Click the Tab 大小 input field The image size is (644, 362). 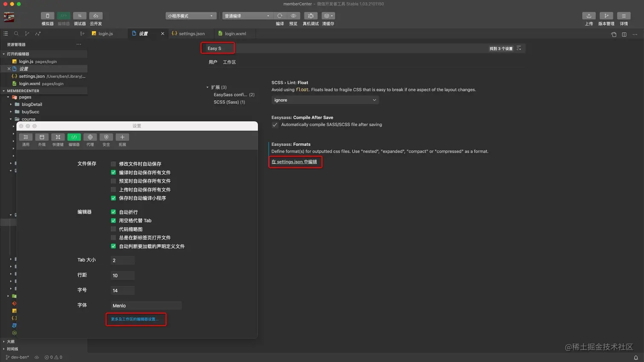pos(123,260)
